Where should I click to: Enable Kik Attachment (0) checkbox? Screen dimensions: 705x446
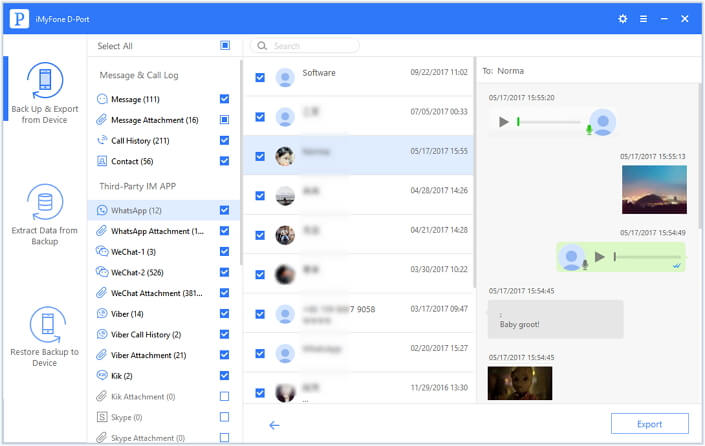[x=224, y=396]
